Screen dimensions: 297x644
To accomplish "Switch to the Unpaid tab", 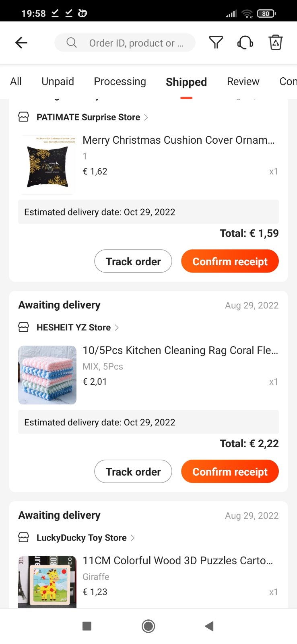I will [58, 81].
